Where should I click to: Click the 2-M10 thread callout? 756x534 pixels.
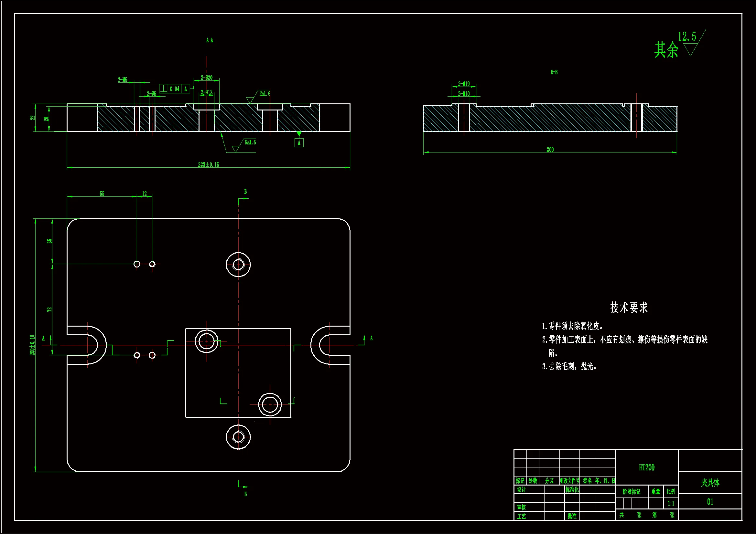point(464,94)
